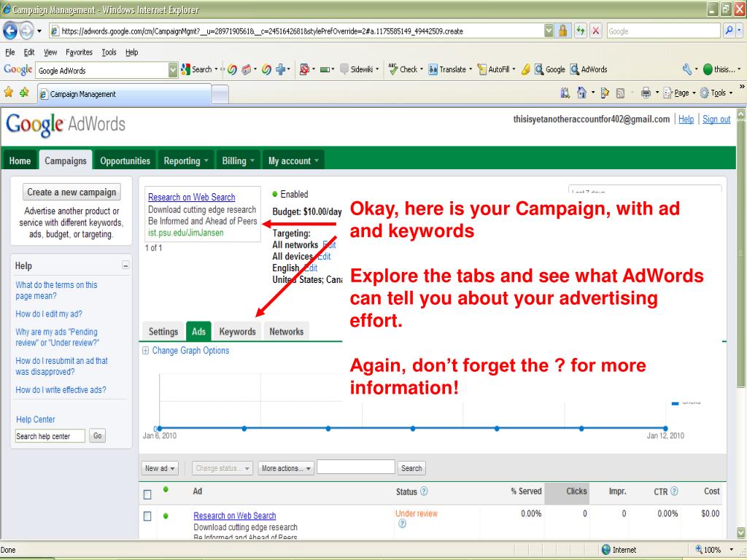Open the address bar history dropdown
Screen dimensions: 747x560
(549, 31)
